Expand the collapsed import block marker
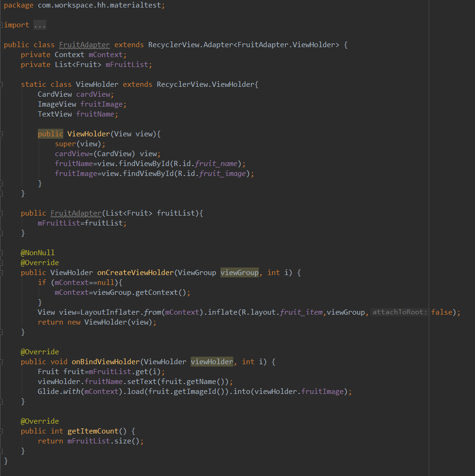475x476 pixels. tap(1, 25)
